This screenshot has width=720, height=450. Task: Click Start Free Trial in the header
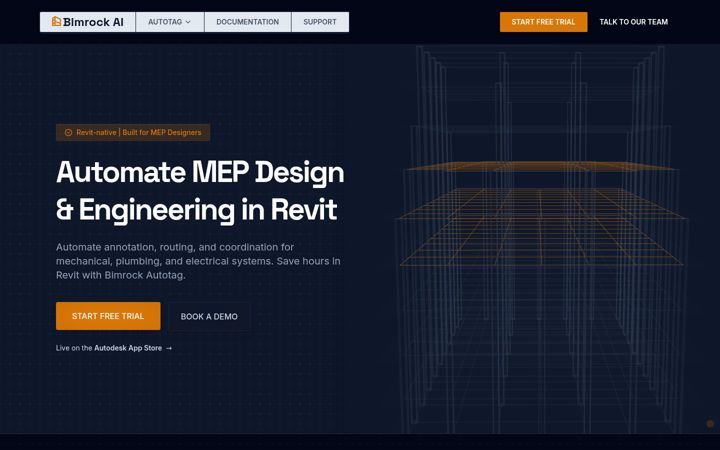[x=543, y=22]
